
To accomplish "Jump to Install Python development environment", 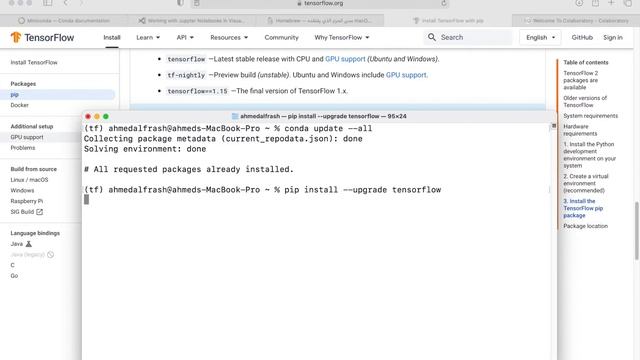I will (589, 155).
